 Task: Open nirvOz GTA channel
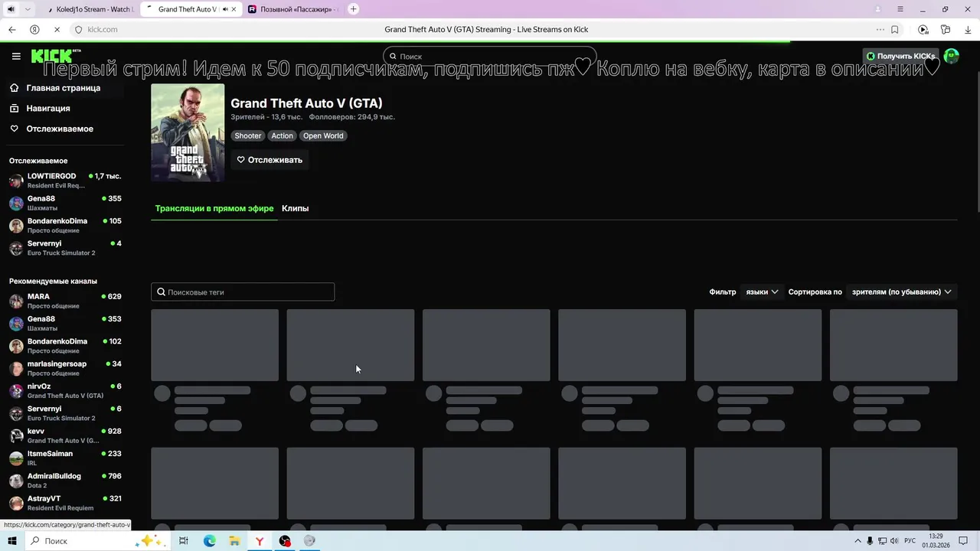(x=65, y=390)
